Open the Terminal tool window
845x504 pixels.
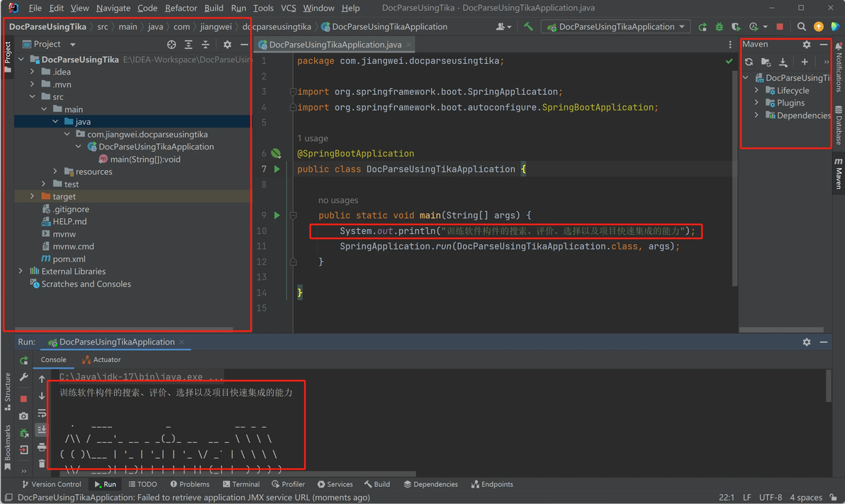pyautogui.click(x=241, y=484)
